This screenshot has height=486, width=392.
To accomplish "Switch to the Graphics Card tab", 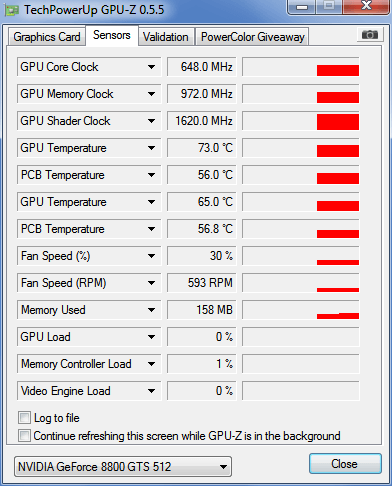I will click(x=47, y=37).
